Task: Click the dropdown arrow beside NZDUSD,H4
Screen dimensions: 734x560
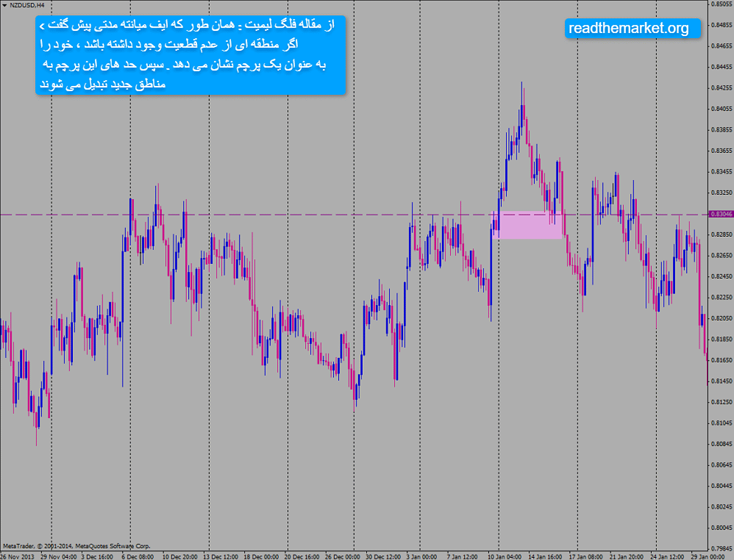Action: point(4,5)
